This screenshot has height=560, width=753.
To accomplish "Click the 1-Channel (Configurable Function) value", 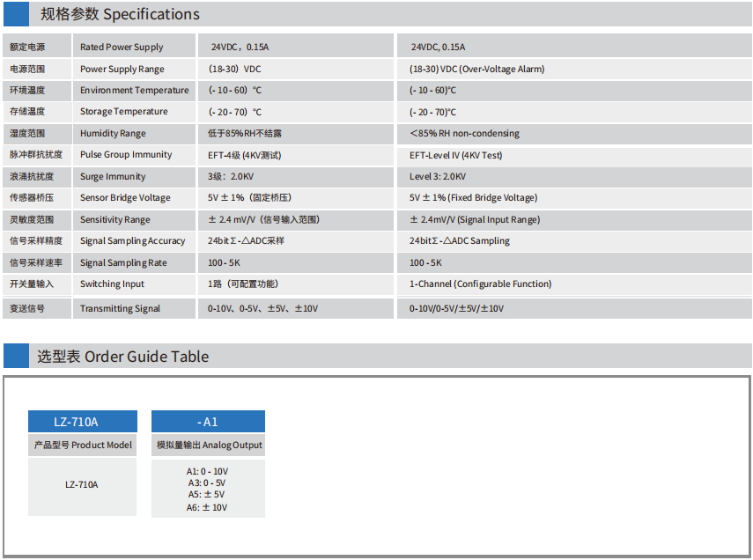I will [480, 284].
